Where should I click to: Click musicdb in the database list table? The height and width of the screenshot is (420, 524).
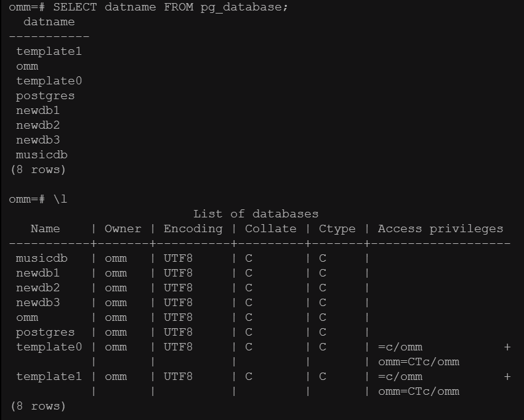41,259
